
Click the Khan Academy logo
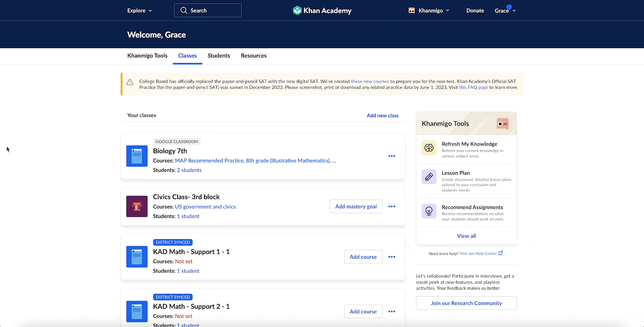[x=322, y=10]
